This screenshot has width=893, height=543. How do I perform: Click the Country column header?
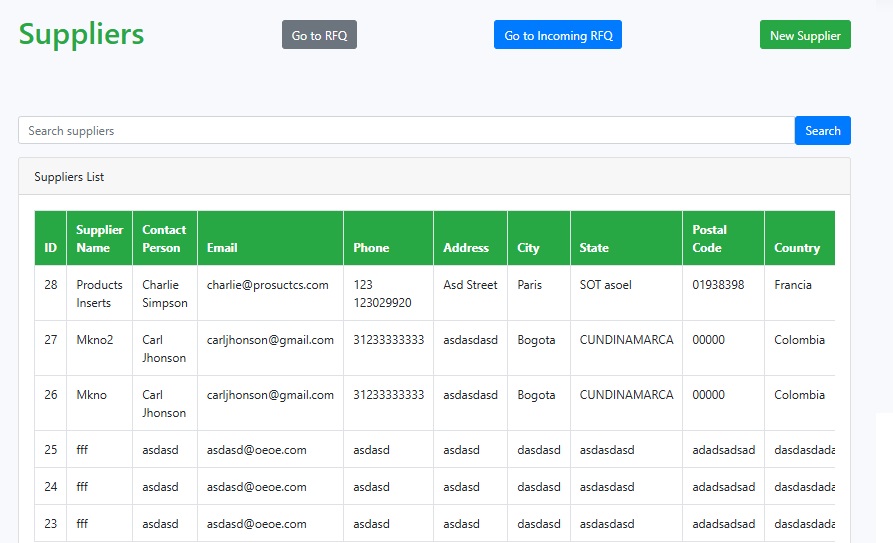tap(797, 247)
